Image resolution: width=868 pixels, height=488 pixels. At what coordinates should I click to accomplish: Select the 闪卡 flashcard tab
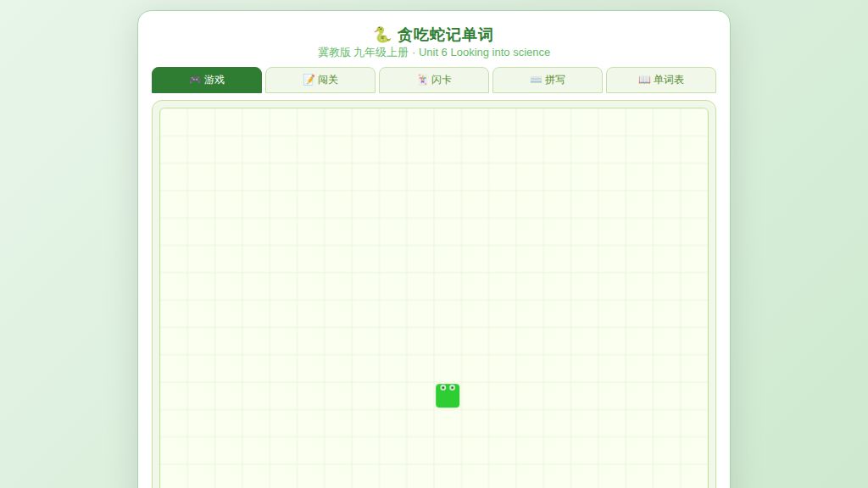point(434,80)
